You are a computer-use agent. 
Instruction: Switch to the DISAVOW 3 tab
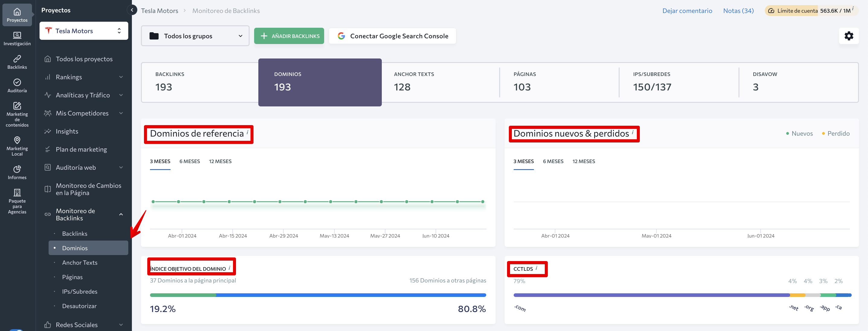[x=799, y=83]
